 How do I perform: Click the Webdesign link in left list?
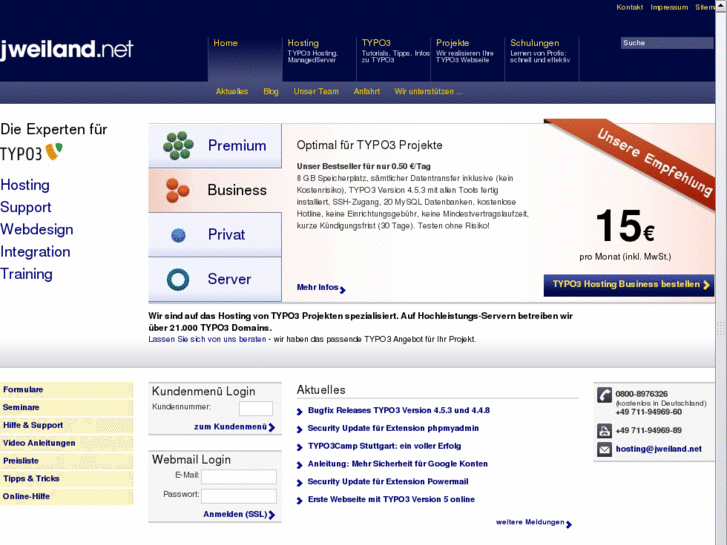click(x=37, y=230)
